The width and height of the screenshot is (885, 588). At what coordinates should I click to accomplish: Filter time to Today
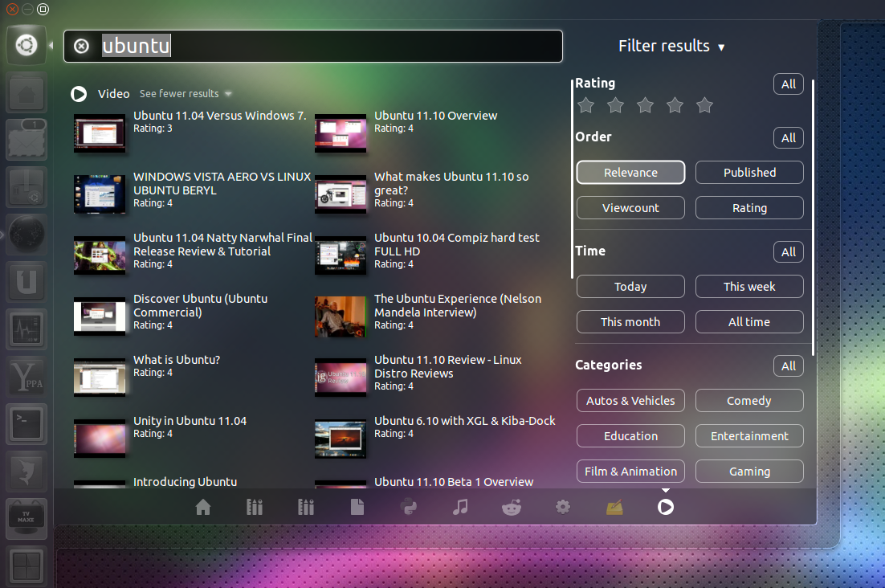pos(630,287)
